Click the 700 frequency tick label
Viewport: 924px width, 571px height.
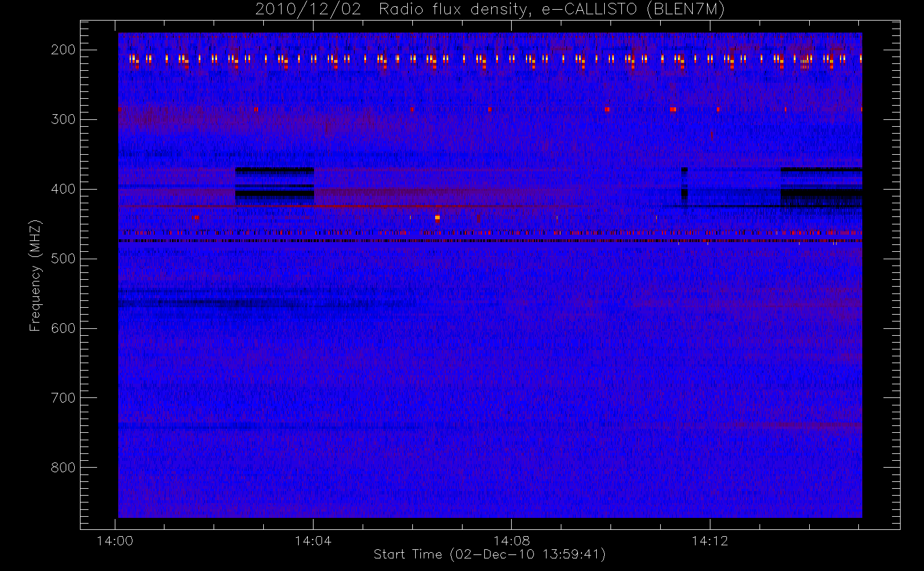[x=63, y=398]
